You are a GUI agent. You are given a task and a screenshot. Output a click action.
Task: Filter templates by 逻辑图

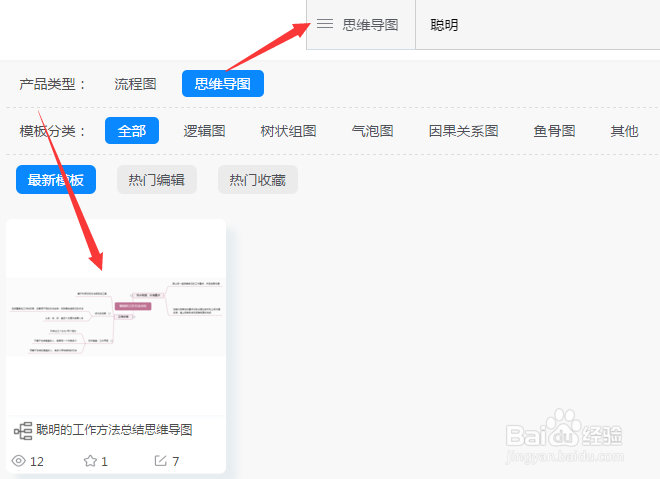point(204,131)
